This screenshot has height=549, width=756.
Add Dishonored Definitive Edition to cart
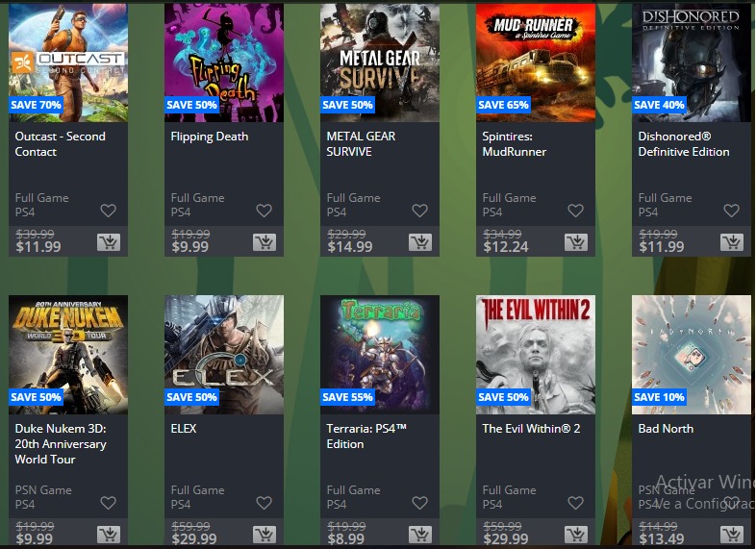(x=731, y=242)
